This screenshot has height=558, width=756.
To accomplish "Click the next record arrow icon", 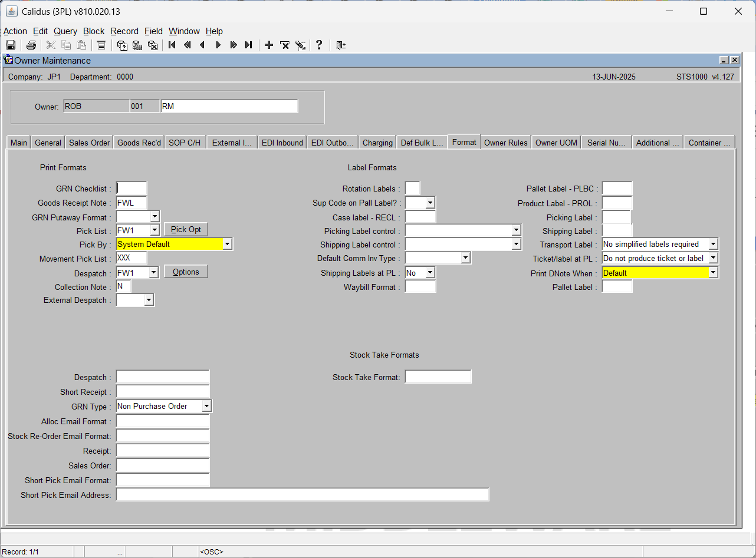I will (x=218, y=45).
